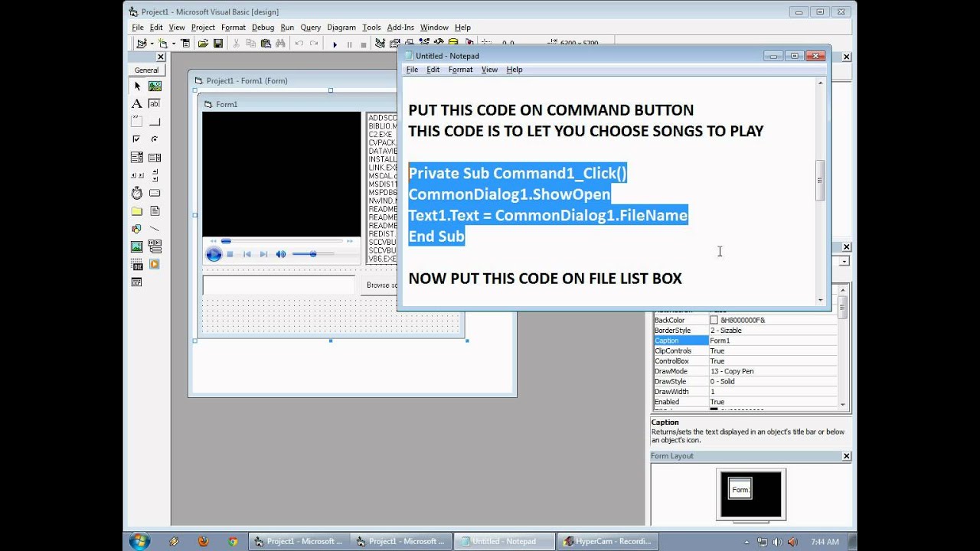Select the Shape control in the toolbox

[136, 228]
